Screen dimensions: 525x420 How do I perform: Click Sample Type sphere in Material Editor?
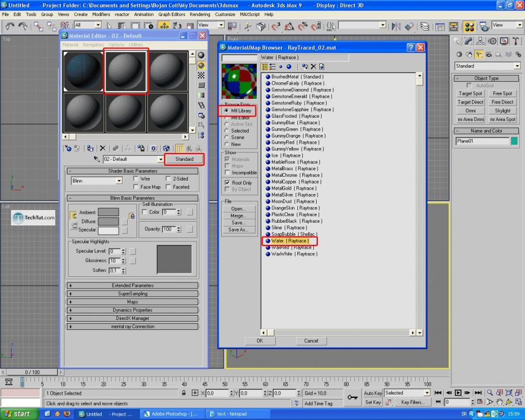click(201, 55)
